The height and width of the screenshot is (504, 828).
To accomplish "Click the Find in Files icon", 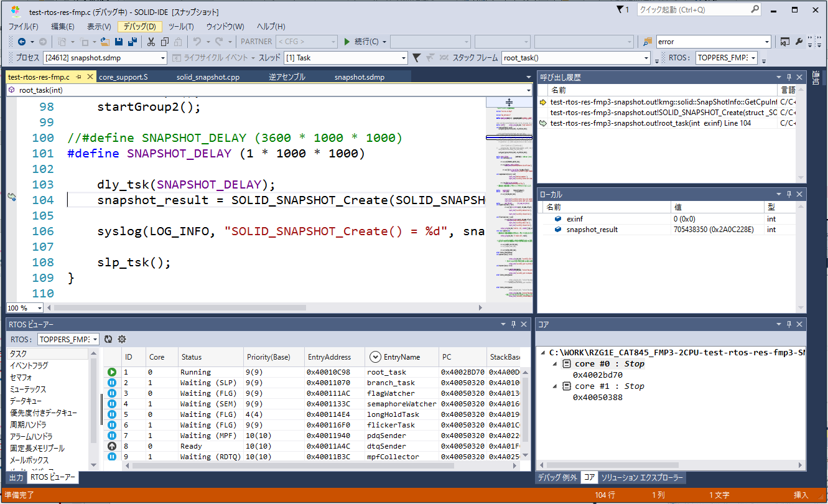I will pyautogui.click(x=648, y=42).
